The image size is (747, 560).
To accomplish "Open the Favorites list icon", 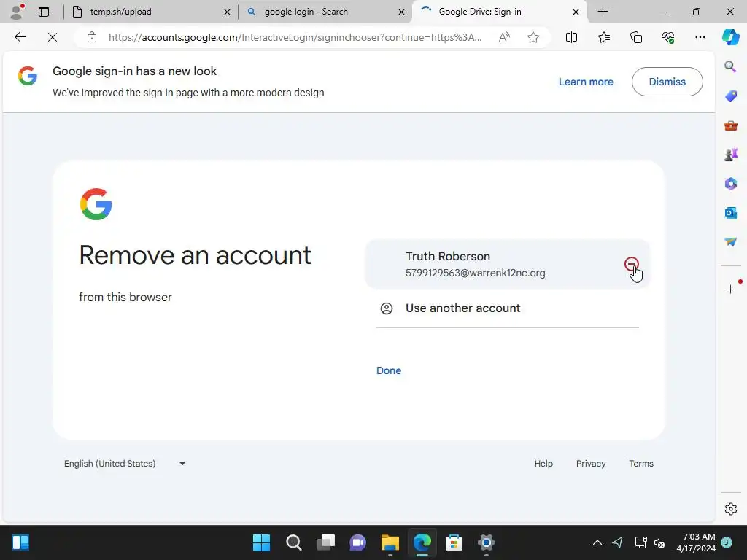I will pyautogui.click(x=603, y=37).
